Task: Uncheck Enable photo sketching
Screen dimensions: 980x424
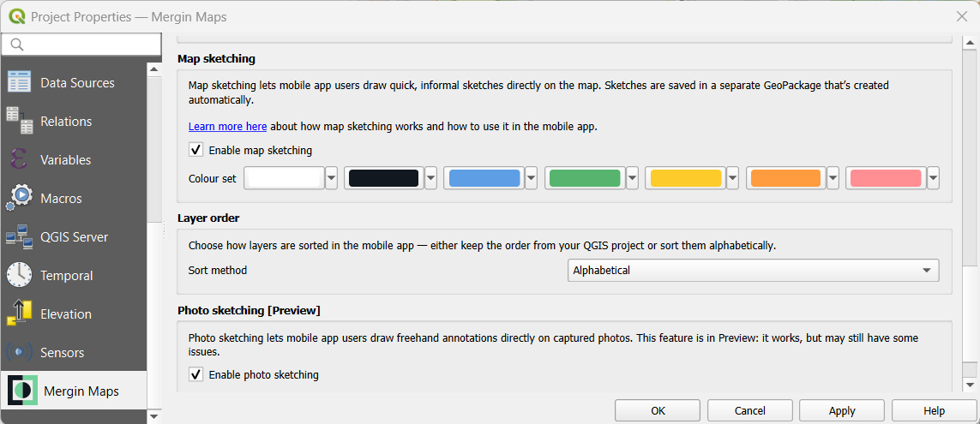Action: tap(196, 374)
